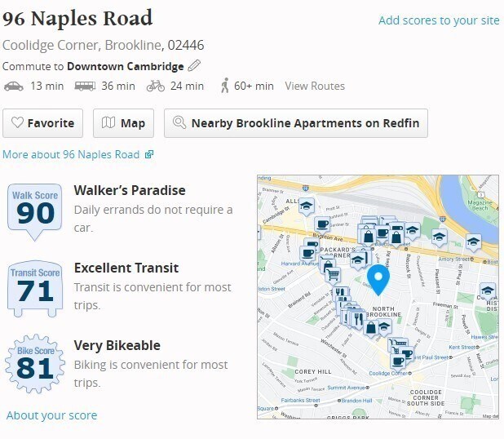This screenshot has width=504, height=439.
Task: Click the View Routes link
Action: tap(315, 86)
